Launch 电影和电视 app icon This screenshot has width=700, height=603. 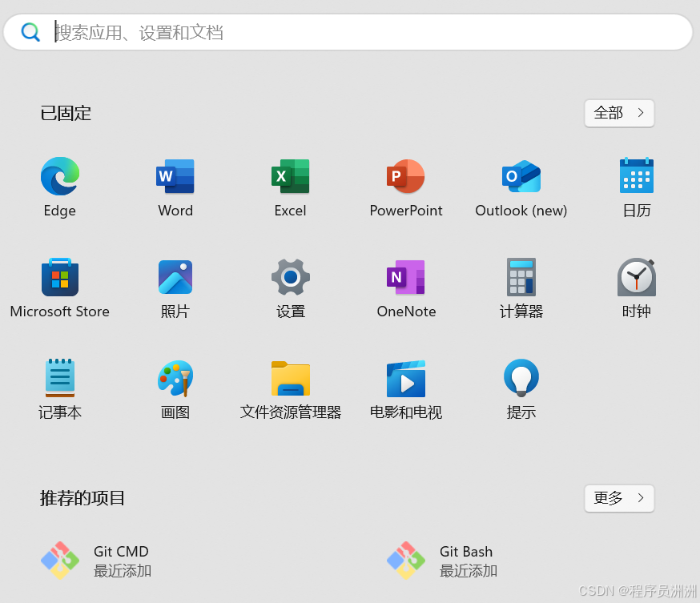pyautogui.click(x=406, y=379)
